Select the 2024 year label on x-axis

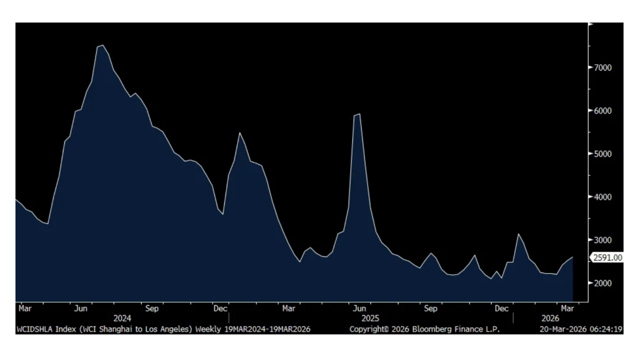[x=122, y=319]
